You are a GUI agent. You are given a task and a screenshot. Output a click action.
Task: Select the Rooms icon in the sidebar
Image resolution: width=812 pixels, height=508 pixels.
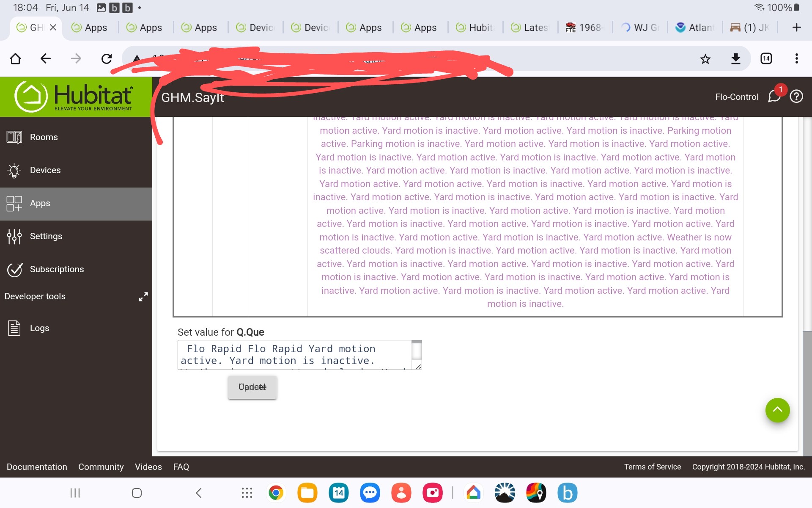tap(14, 137)
